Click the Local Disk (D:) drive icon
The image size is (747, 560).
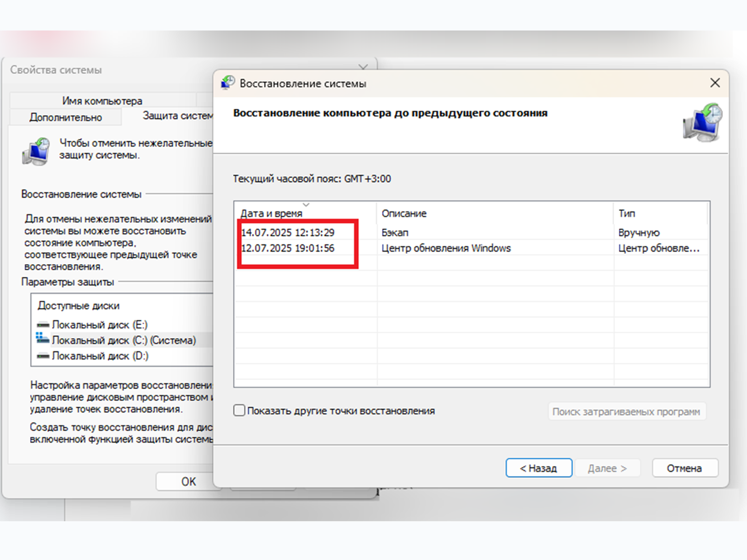pyautogui.click(x=43, y=356)
